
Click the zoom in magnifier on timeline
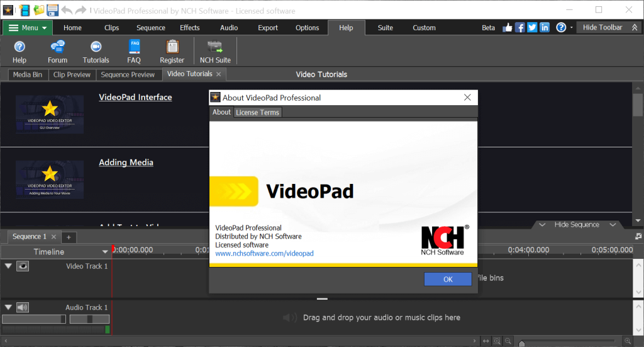tap(628, 341)
